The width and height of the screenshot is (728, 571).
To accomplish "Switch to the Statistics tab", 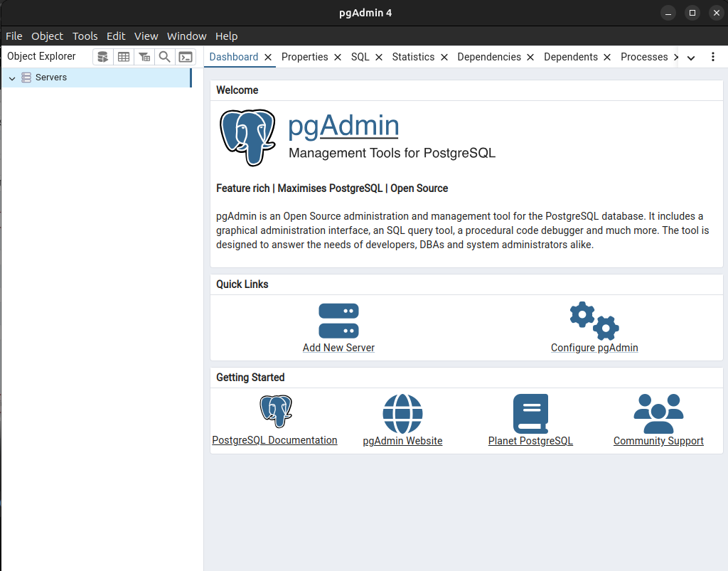I will 413,57.
